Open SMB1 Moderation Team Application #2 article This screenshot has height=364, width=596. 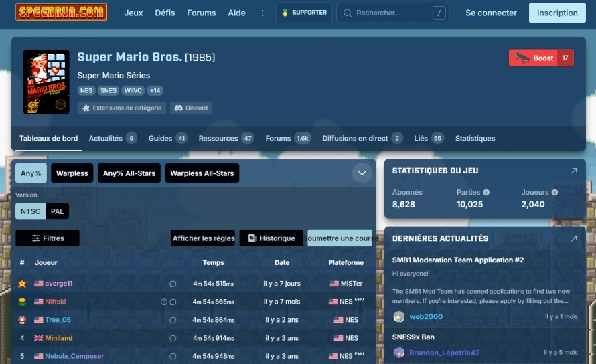(x=458, y=260)
